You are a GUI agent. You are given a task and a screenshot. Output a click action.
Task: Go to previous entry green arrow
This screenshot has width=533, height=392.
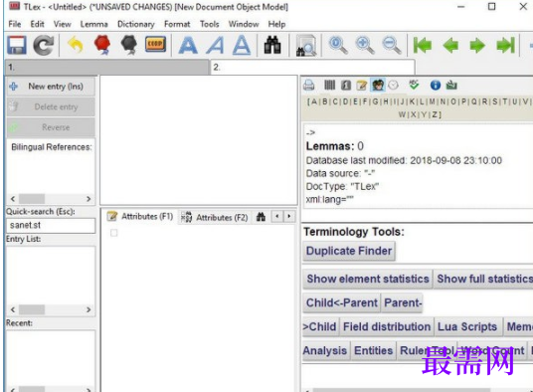[x=450, y=45]
